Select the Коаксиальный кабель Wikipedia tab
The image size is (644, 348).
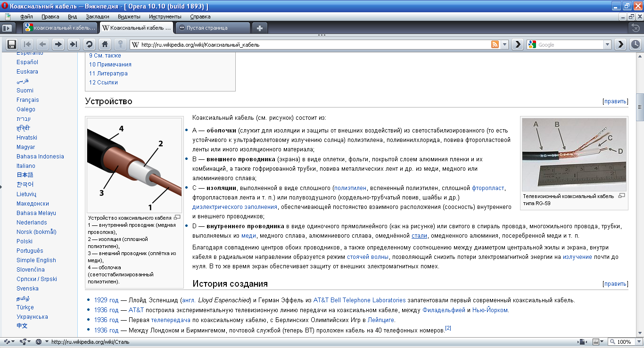tap(137, 28)
